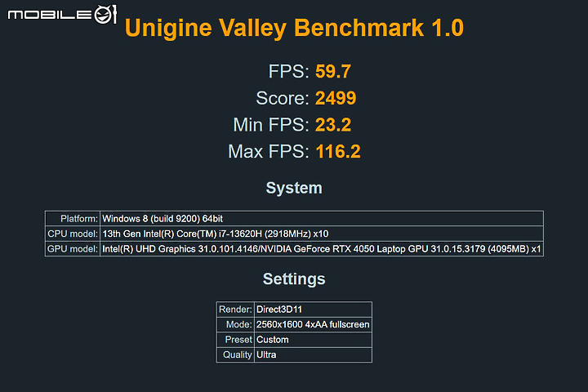
Task: Click the Min FPS value 23.2
Action: [333, 124]
